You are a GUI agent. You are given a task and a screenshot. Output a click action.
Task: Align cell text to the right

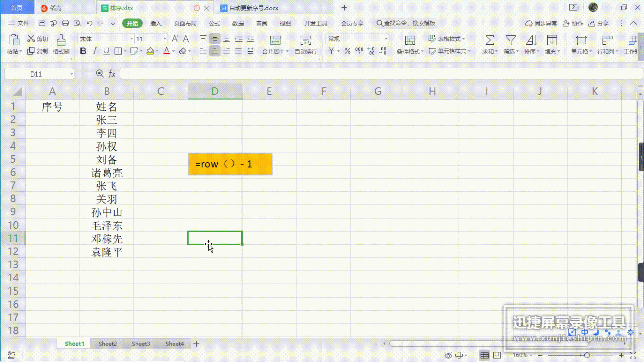click(226, 51)
